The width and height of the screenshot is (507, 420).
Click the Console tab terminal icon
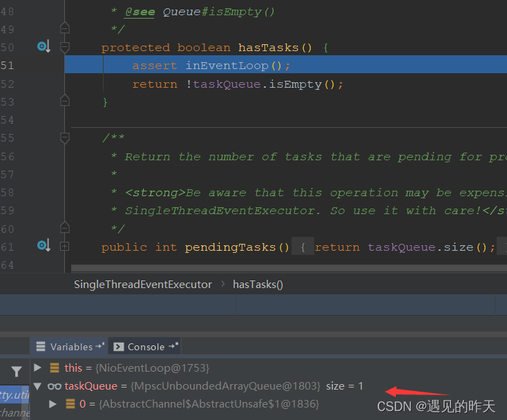click(x=119, y=347)
